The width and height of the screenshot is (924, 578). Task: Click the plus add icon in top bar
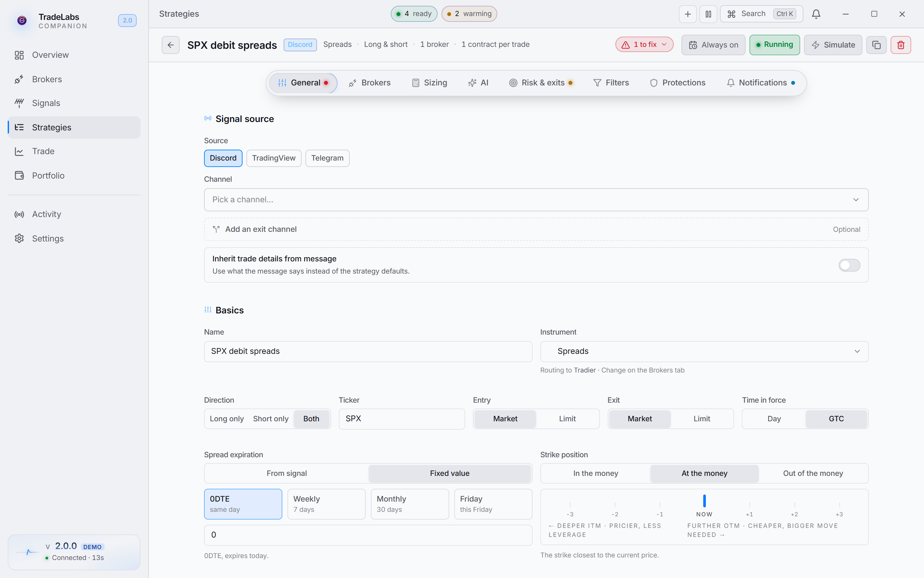pos(688,14)
